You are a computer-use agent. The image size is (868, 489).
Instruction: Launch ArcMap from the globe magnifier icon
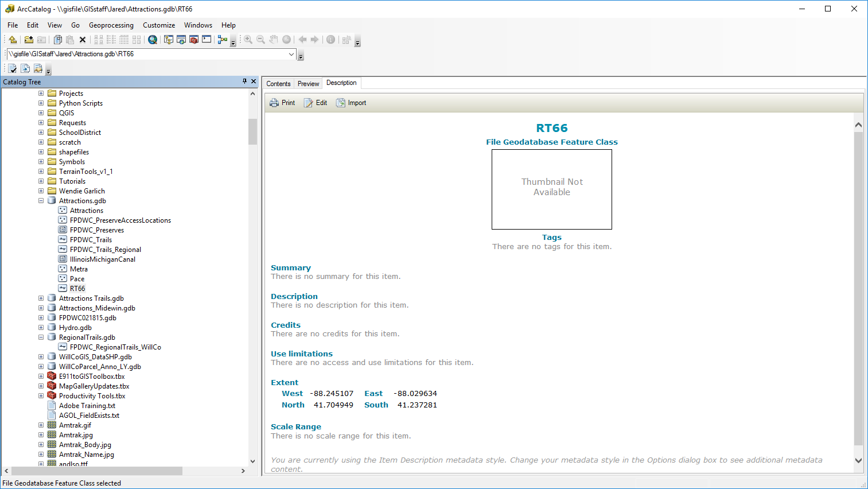point(153,40)
